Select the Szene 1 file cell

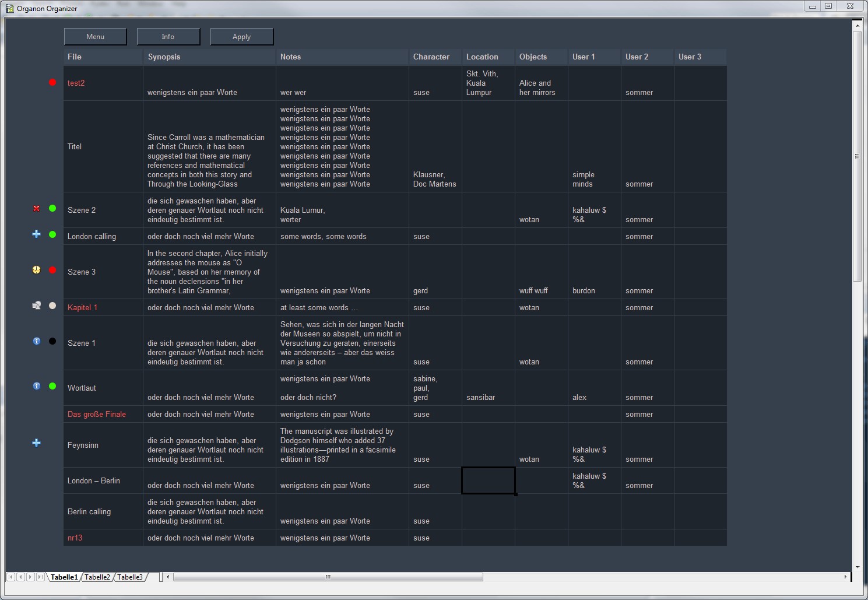pos(103,343)
